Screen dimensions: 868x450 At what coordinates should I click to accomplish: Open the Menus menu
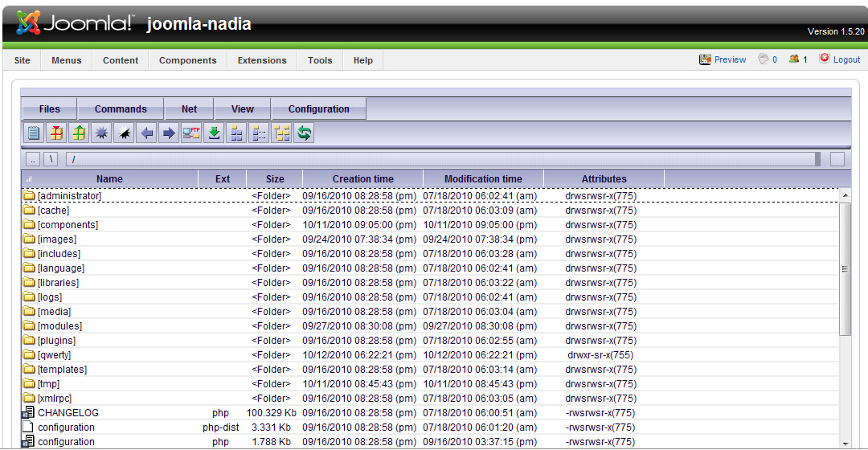pyautogui.click(x=67, y=60)
